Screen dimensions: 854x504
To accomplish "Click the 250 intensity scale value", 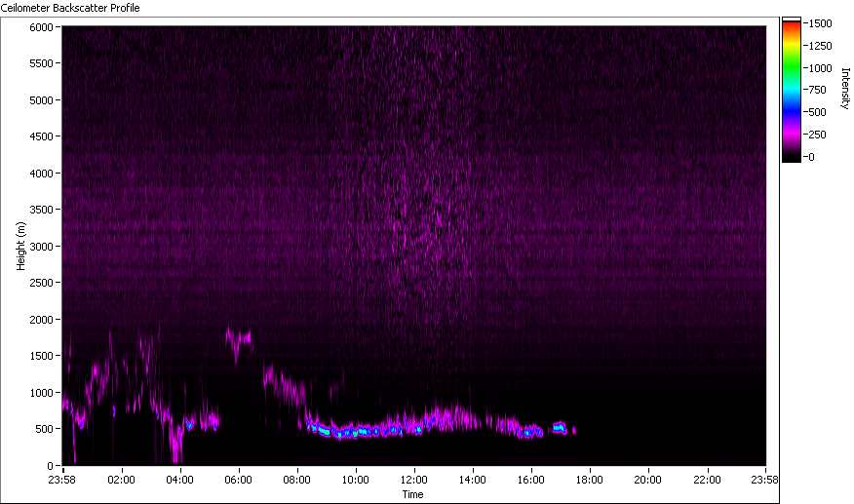I will click(x=818, y=135).
